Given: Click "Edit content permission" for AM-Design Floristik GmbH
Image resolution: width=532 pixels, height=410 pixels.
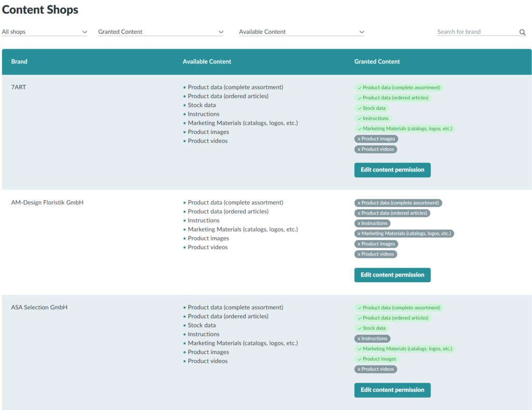Looking at the screenshot, I should 392,275.
